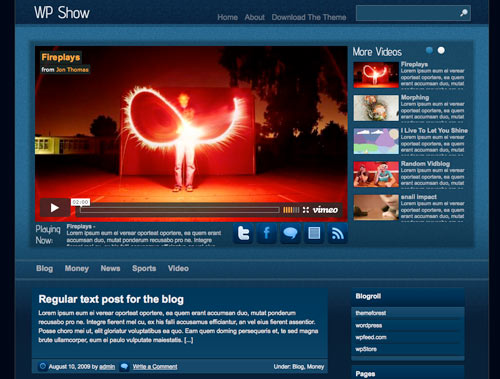This screenshot has width=500, height=379.
Task: Select the white pagination dot
Action: point(441,50)
